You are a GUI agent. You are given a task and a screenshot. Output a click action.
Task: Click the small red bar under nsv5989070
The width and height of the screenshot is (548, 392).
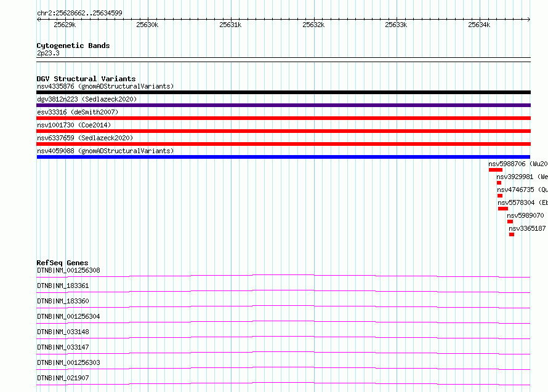click(x=510, y=222)
